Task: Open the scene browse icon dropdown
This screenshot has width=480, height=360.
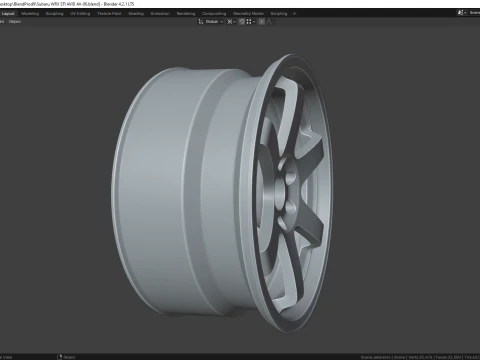Action: pos(462,13)
